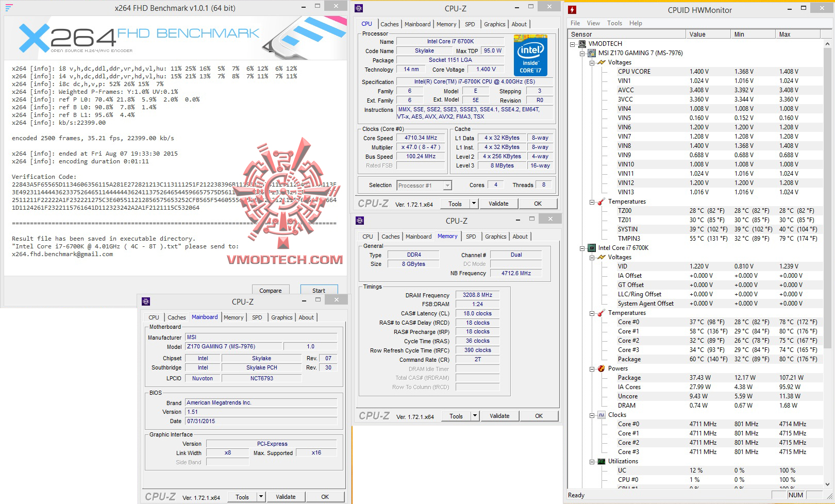Switch to the Graphics tab in the CPU-Z window showing Mainboard info

[281, 317]
